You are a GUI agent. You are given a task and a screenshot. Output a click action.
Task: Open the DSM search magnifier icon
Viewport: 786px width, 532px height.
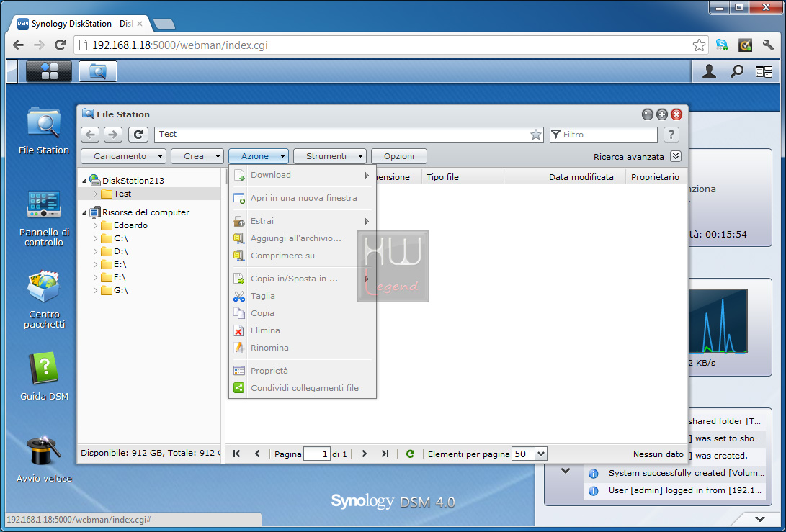click(737, 71)
